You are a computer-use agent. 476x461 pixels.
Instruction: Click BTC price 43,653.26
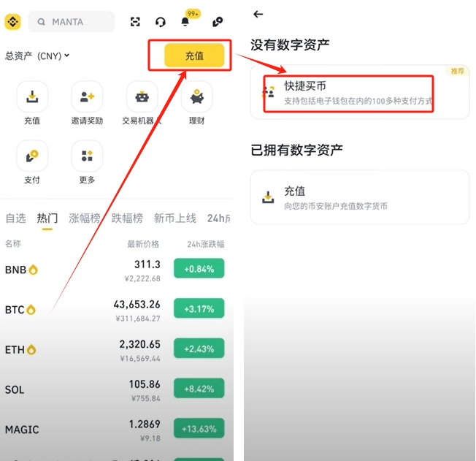[x=137, y=304]
